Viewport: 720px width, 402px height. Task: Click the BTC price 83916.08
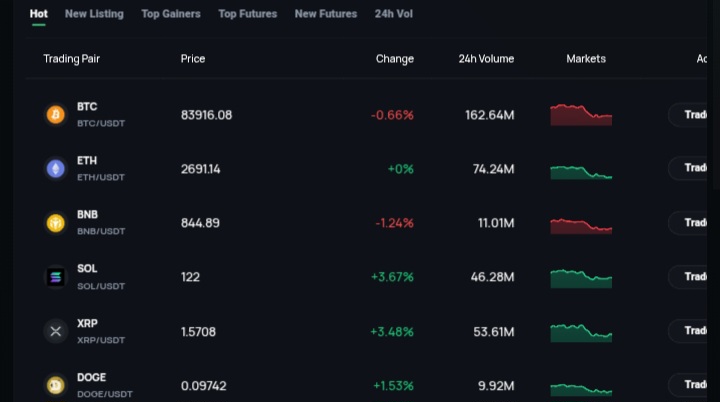click(x=206, y=115)
